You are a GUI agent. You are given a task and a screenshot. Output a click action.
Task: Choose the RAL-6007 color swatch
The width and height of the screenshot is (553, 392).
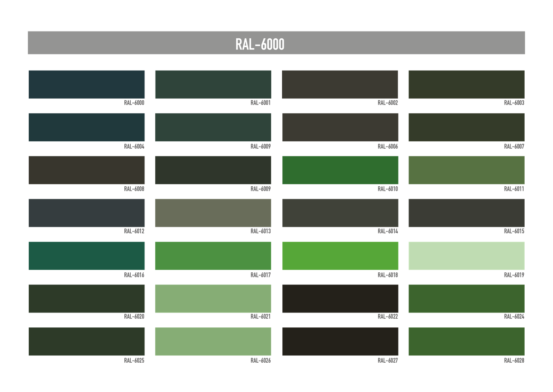click(467, 127)
